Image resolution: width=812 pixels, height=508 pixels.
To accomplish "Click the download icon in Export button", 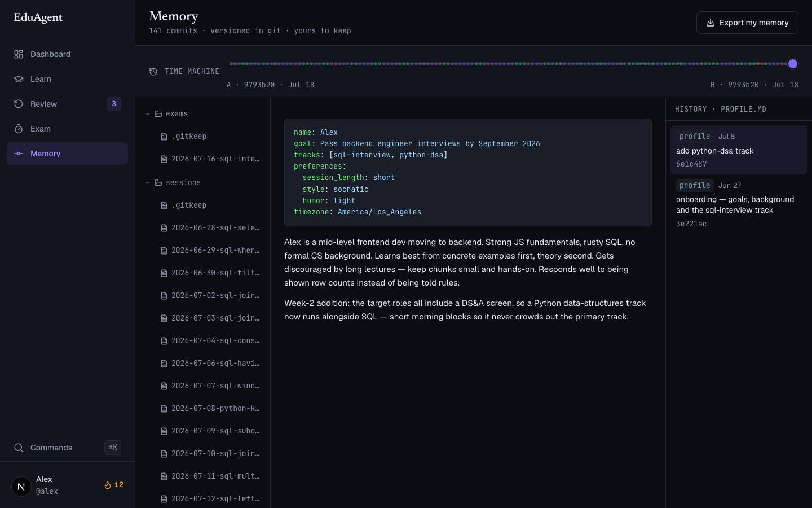I will [x=710, y=23].
